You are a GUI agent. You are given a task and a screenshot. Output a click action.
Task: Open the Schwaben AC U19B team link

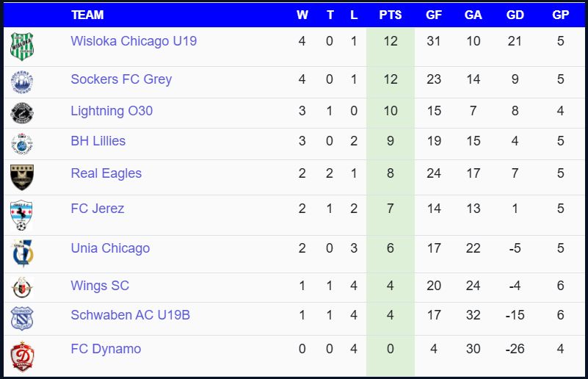[x=130, y=315]
